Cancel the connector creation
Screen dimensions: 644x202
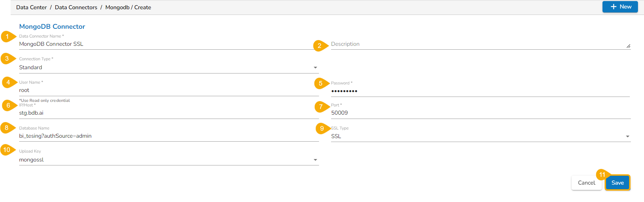coord(586,183)
